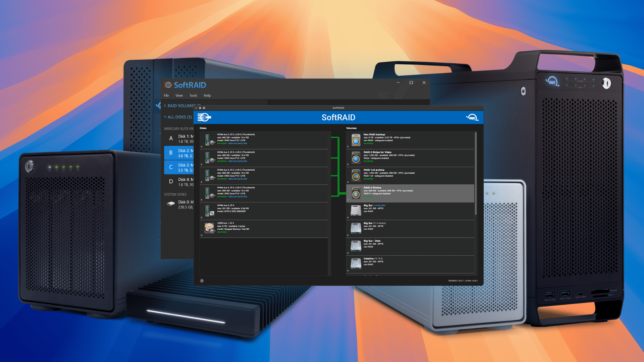
Task: Click the Non RAID backup volume icon
Action: pos(356,140)
